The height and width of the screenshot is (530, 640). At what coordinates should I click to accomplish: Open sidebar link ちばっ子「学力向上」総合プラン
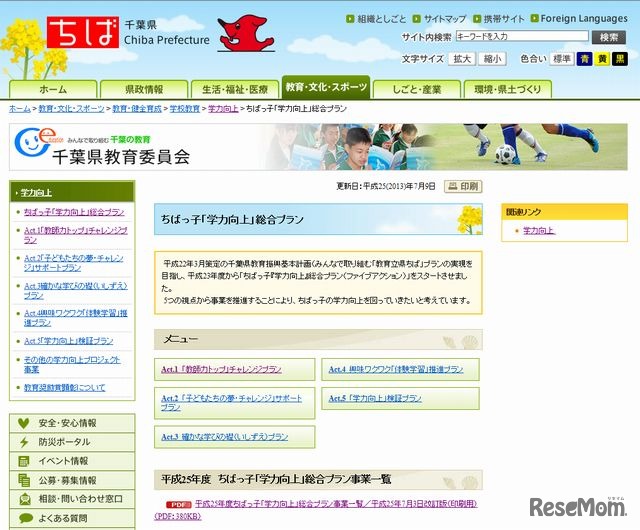(x=74, y=212)
